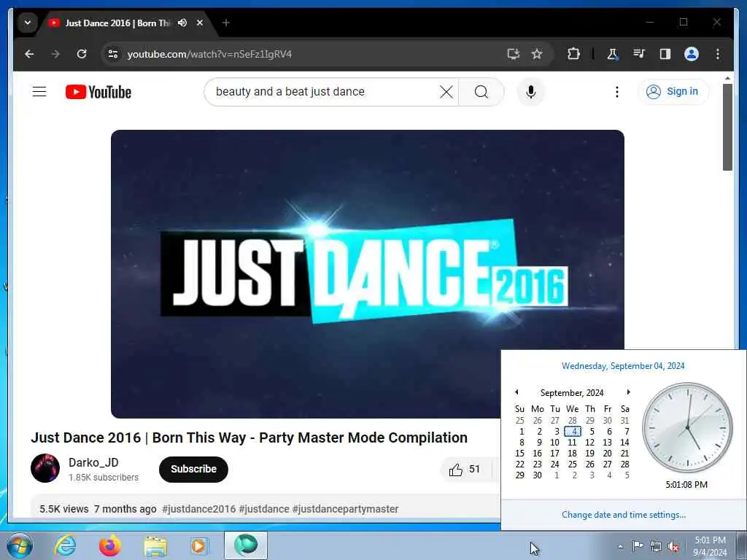This screenshot has width=747, height=560.
Task: Open the Windows Start menu
Action: (x=20, y=545)
